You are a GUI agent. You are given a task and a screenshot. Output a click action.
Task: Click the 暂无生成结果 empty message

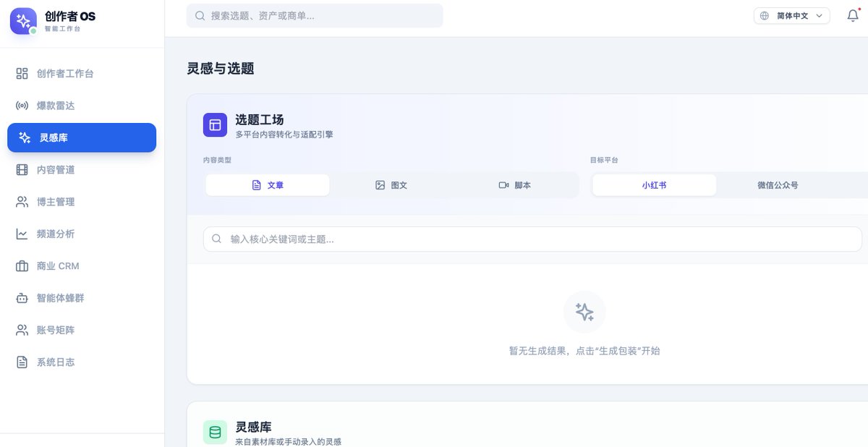pyautogui.click(x=584, y=351)
